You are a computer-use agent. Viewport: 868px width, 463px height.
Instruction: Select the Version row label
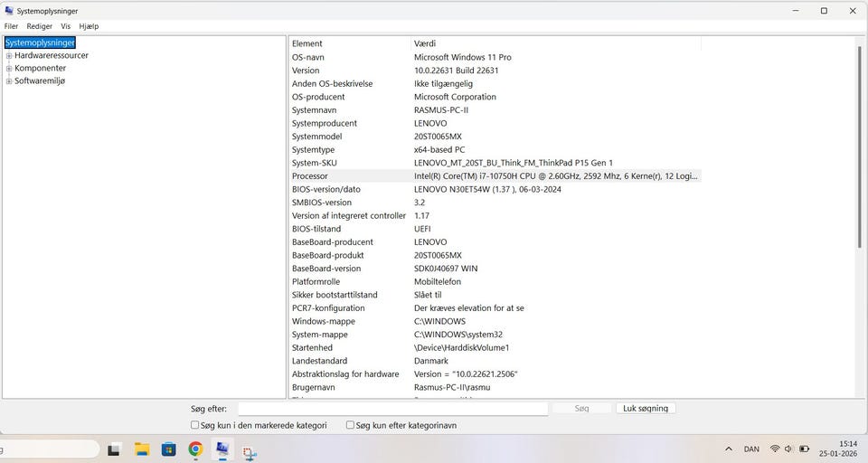tap(306, 71)
